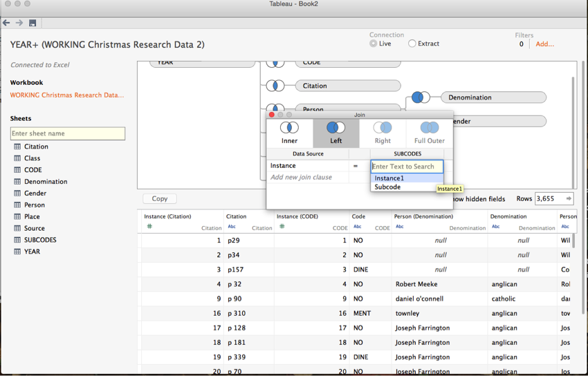Select the Class sheet
The width and height of the screenshot is (588, 376).
pyautogui.click(x=33, y=158)
